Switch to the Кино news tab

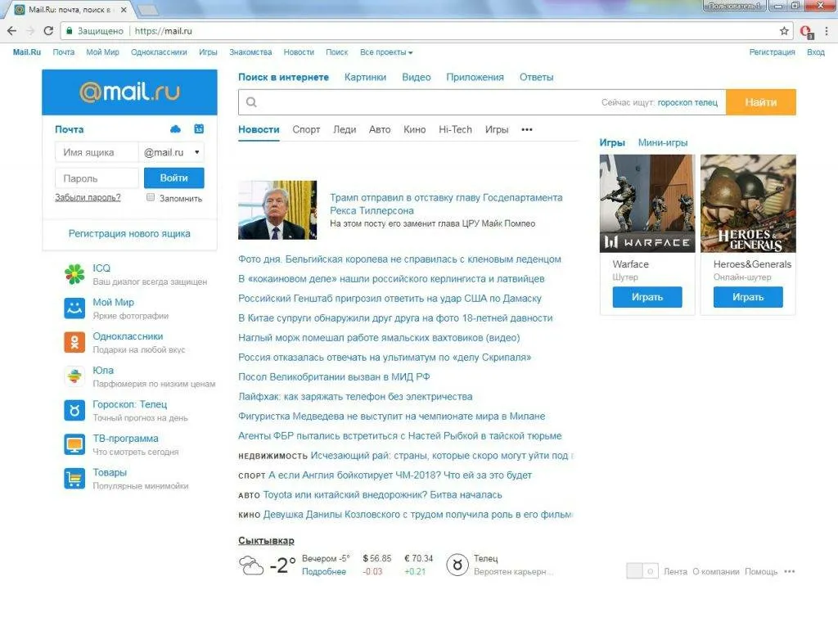click(415, 129)
